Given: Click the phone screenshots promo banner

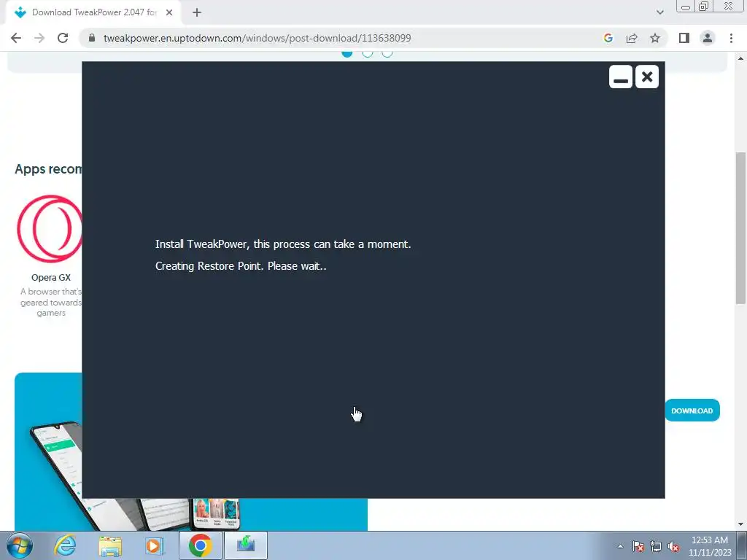Looking at the screenshot, I should (x=190, y=451).
